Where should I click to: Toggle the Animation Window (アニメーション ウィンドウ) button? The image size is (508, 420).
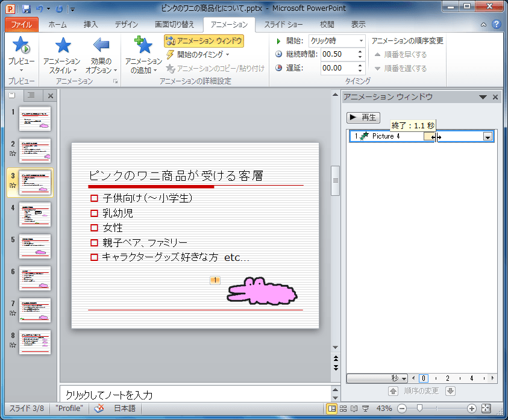(x=204, y=41)
